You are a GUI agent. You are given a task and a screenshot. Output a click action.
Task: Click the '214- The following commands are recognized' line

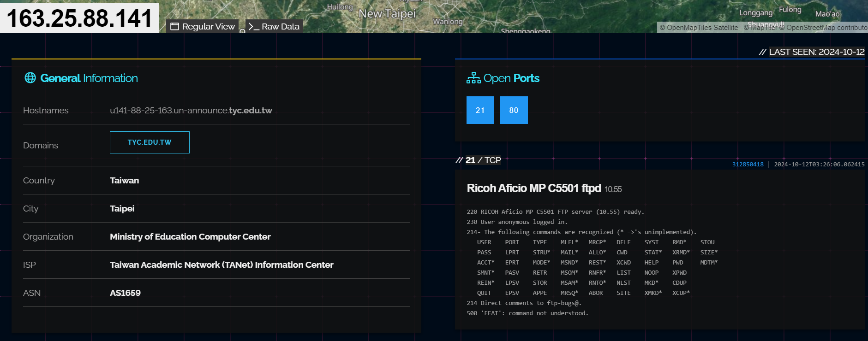click(x=581, y=232)
